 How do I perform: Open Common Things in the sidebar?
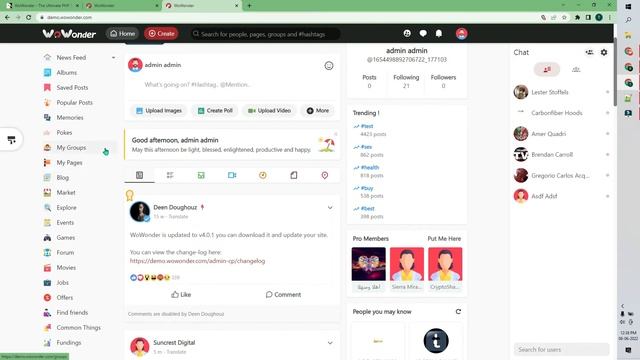[x=78, y=328]
